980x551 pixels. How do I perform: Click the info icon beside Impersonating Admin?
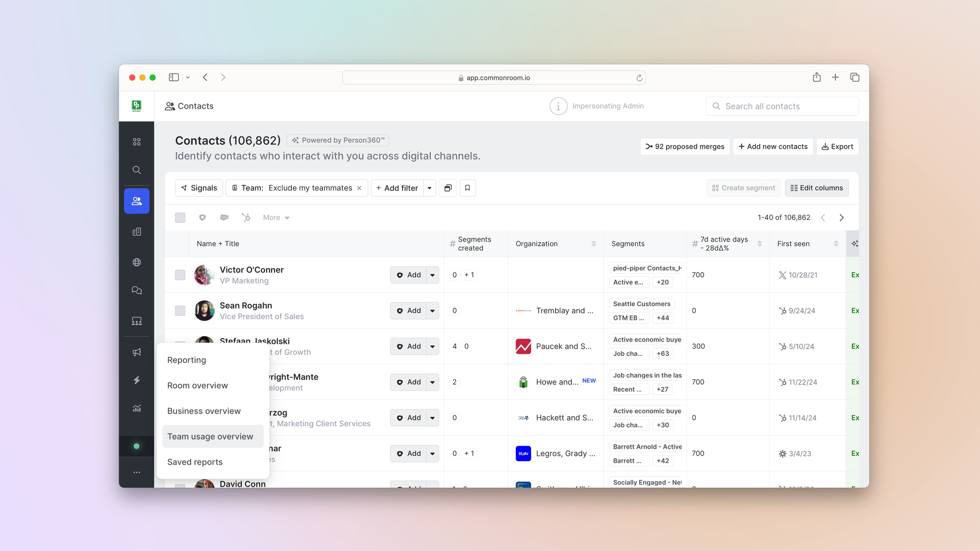(558, 106)
